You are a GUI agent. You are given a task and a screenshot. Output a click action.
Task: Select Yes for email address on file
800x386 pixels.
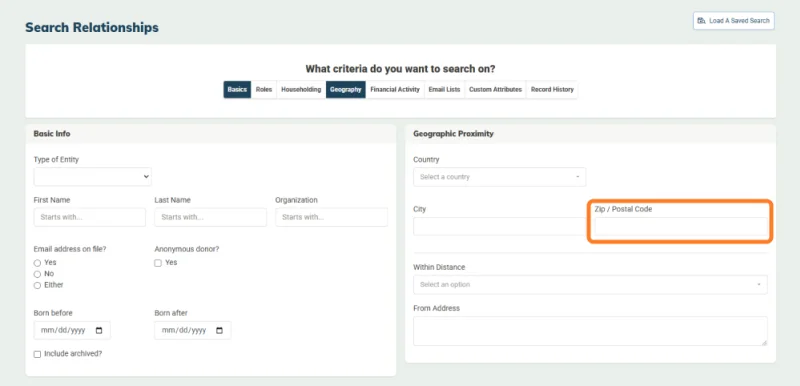(x=37, y=263)
